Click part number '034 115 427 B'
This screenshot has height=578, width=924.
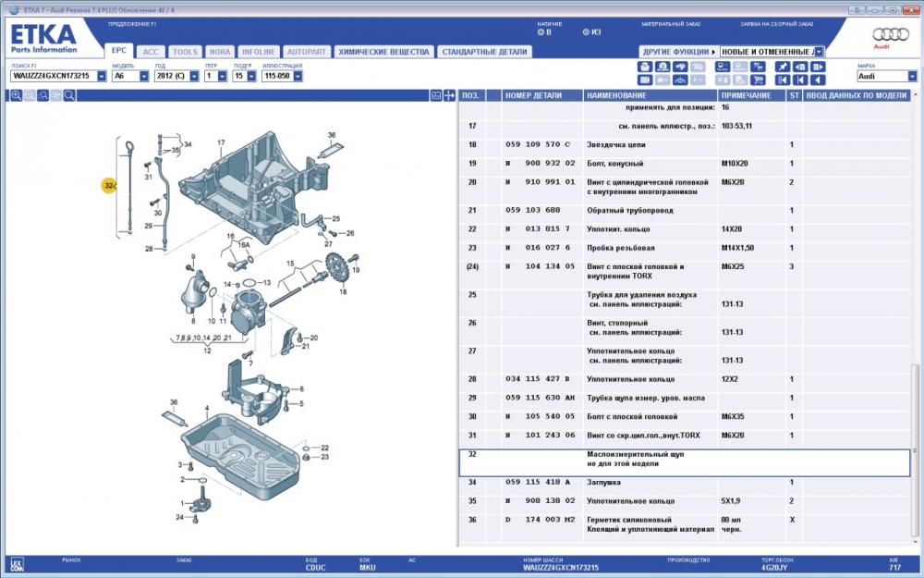[x=538, y=379]
